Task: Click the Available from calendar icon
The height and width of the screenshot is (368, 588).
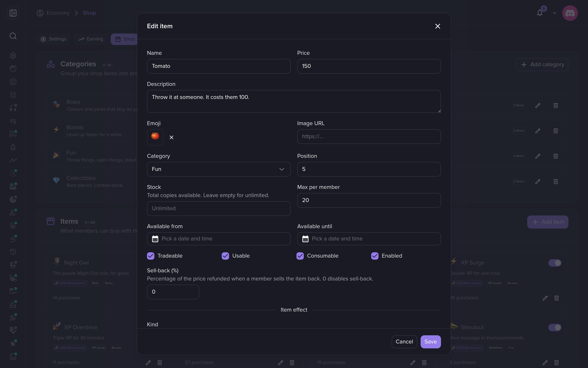Action: coord(155,239)
